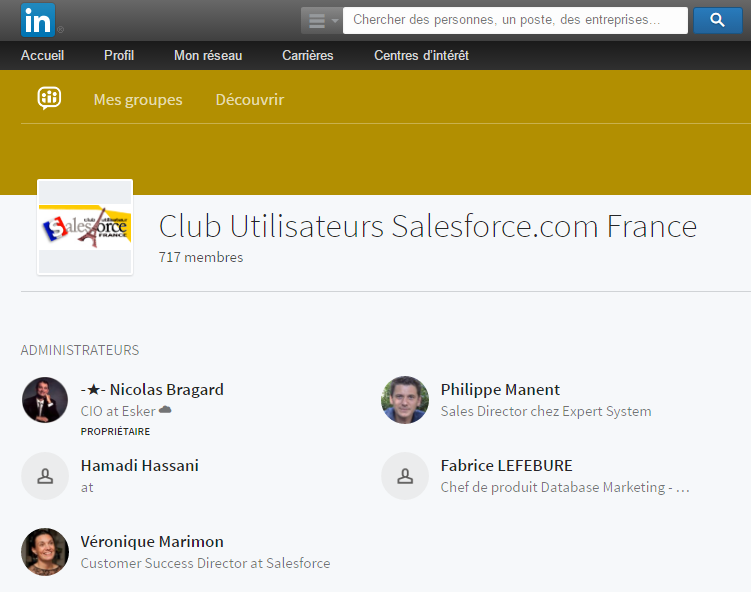Focus the 'Chercher des personnes' search field
The image size is (751, 592).
click(x=515, y=20)
